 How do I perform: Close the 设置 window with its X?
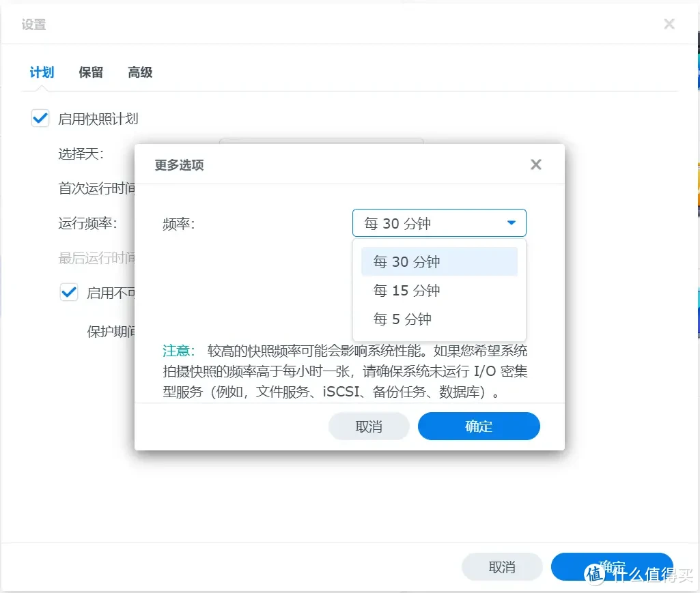coord(667,24)
